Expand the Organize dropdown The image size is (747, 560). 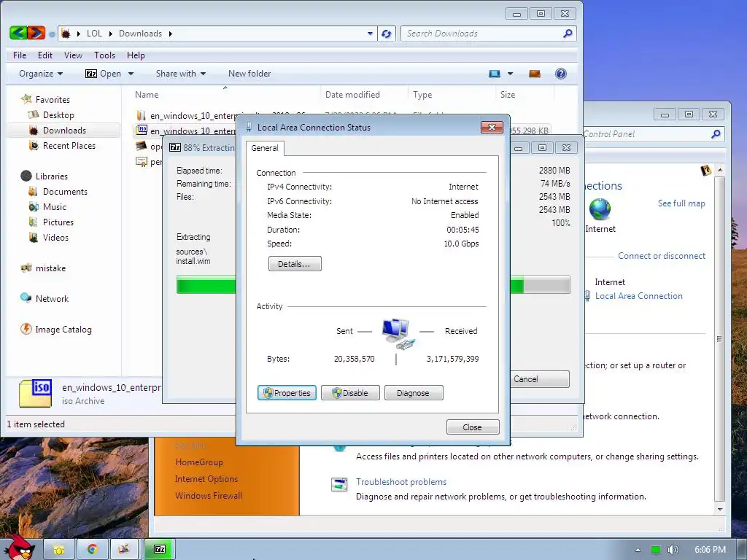[x=41, y=74]
